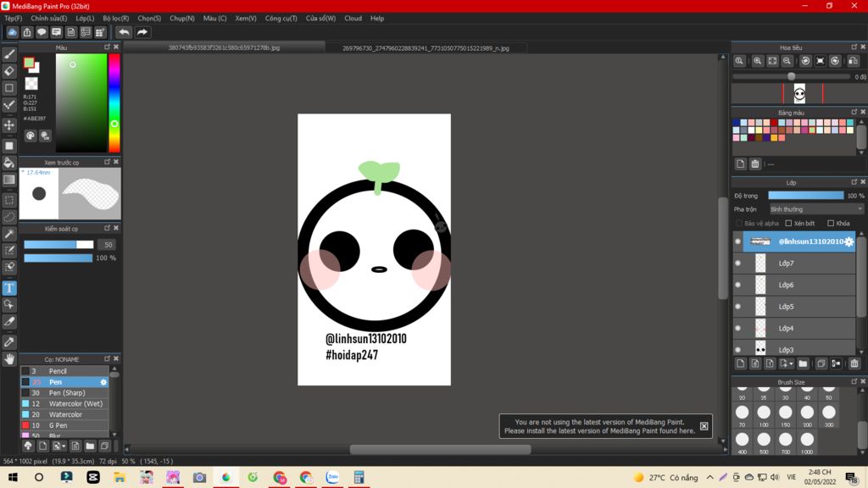The width and height of the screenshot is (868, 488).
Task: Select the Bucket fill tool
Action: point(9,163)
